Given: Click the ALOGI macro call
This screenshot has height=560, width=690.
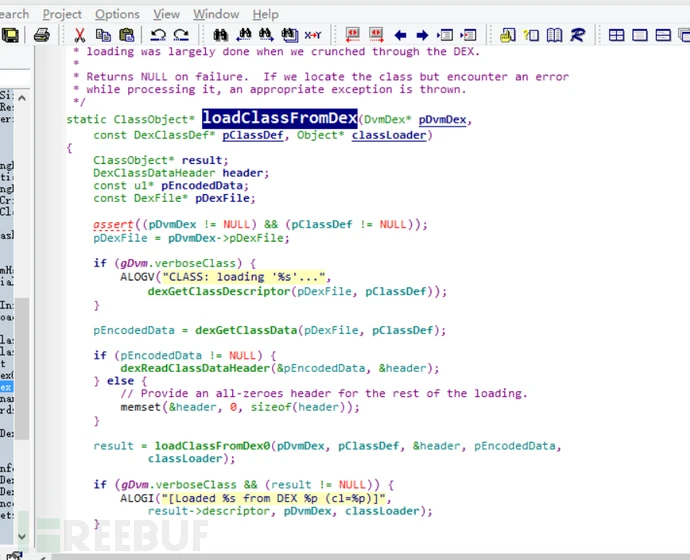Looking at the screenshot, I should 137,498.
